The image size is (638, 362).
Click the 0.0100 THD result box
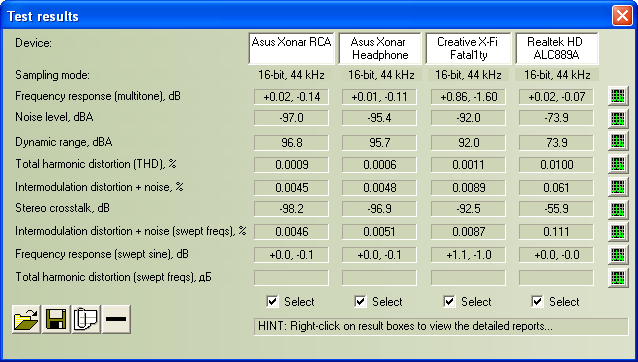(556, 165)
